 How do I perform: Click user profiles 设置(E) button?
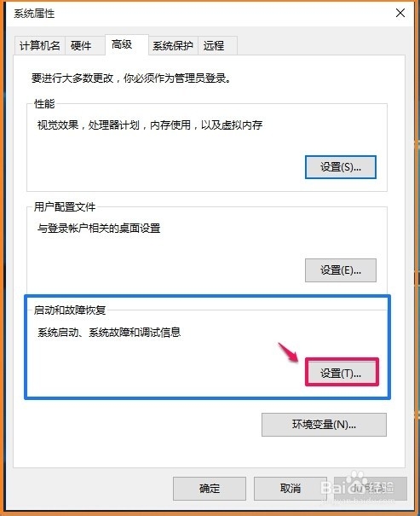coord(341,270)
